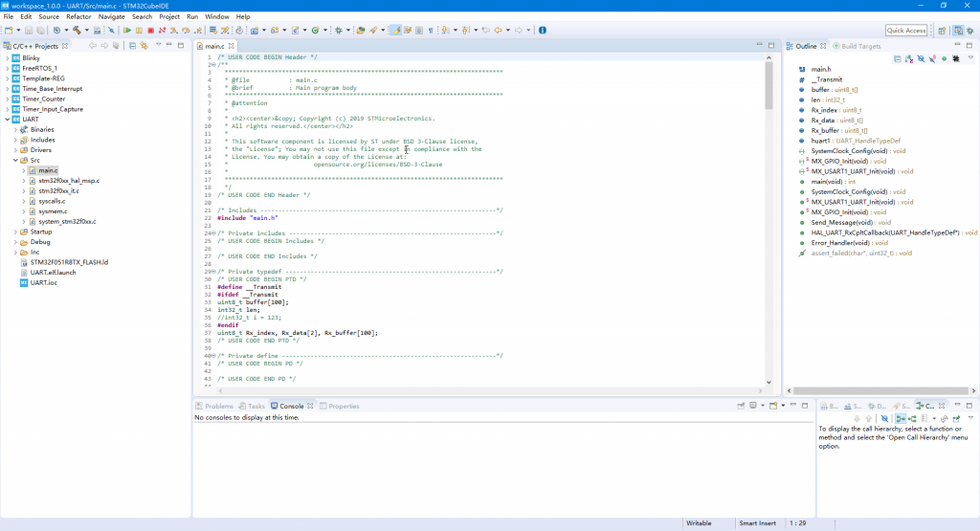Toggle Group Includes icon in Outline toolbar
The image size is (980, 531).
point(956,58)
